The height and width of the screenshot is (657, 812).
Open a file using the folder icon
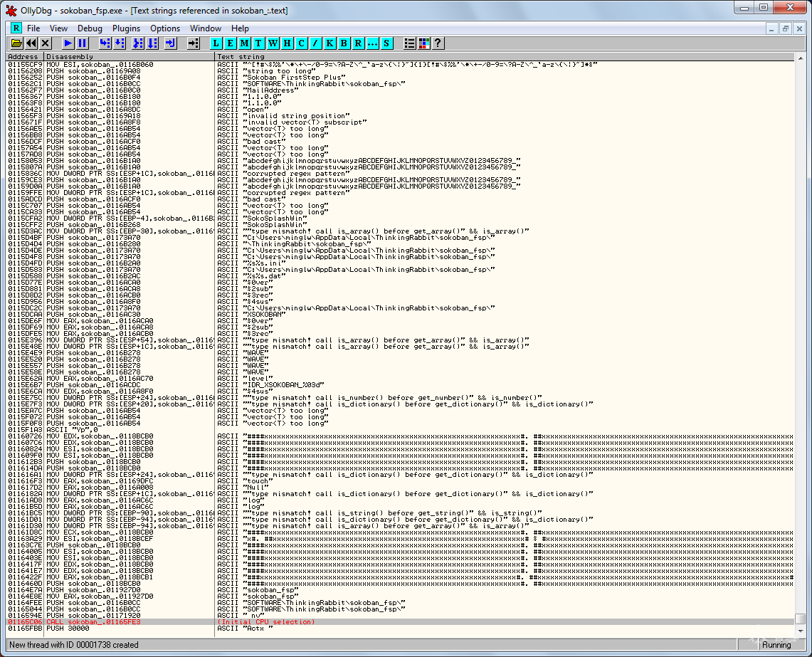(16, 43)
